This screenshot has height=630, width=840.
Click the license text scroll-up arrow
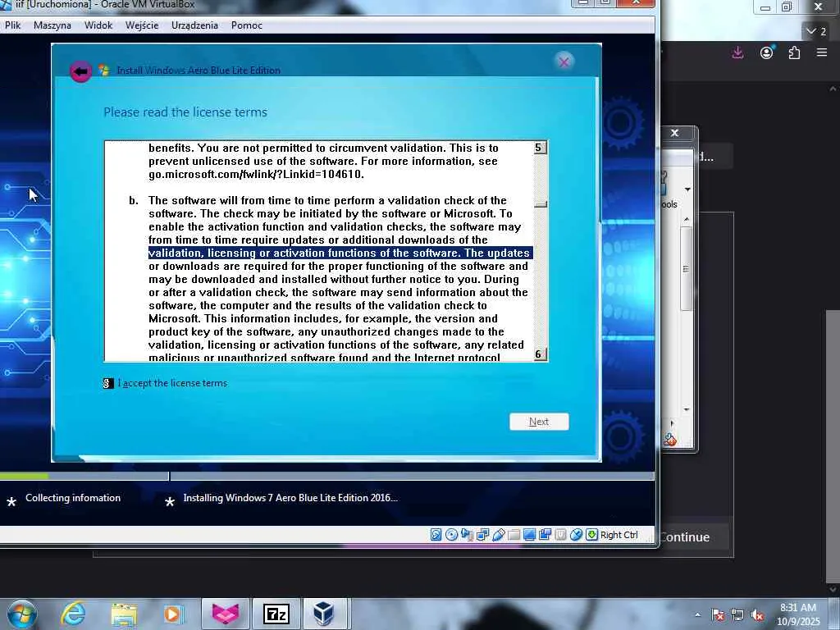click(x=541, y=148)
